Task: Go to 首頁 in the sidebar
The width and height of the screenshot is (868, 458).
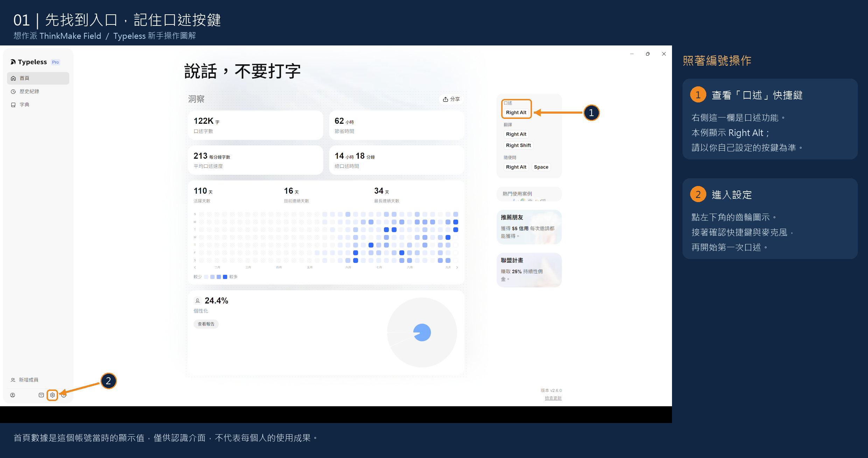Action: pyautogui.click(x=38, y=78)
